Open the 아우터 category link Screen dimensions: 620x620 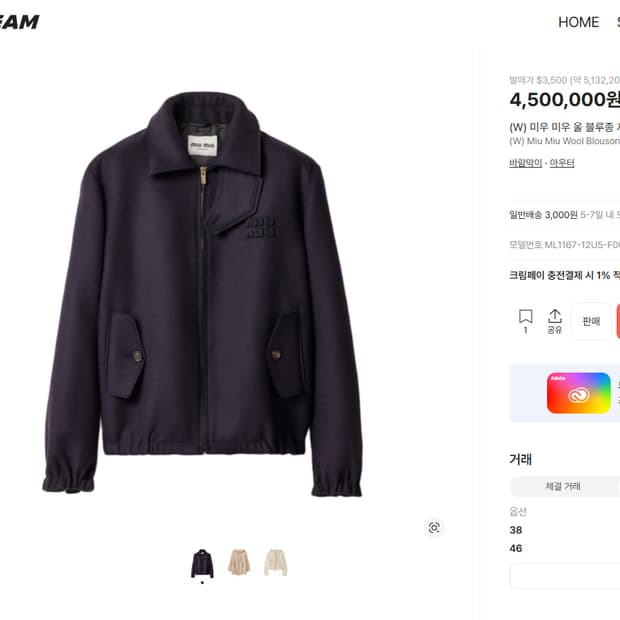[x=562, y=163]
